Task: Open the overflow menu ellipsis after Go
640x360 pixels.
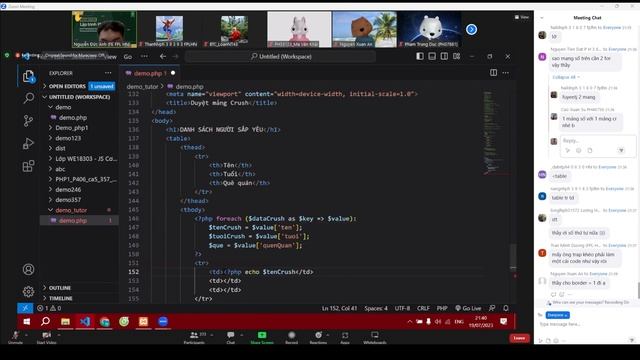Action: click(x=144, y=56)
